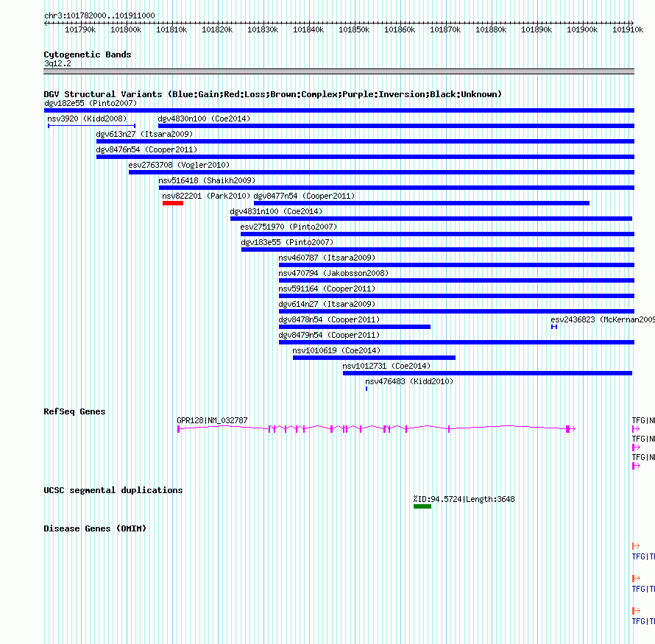Open the nsv3920 (Kidd2008) variant label

(87, 118)
